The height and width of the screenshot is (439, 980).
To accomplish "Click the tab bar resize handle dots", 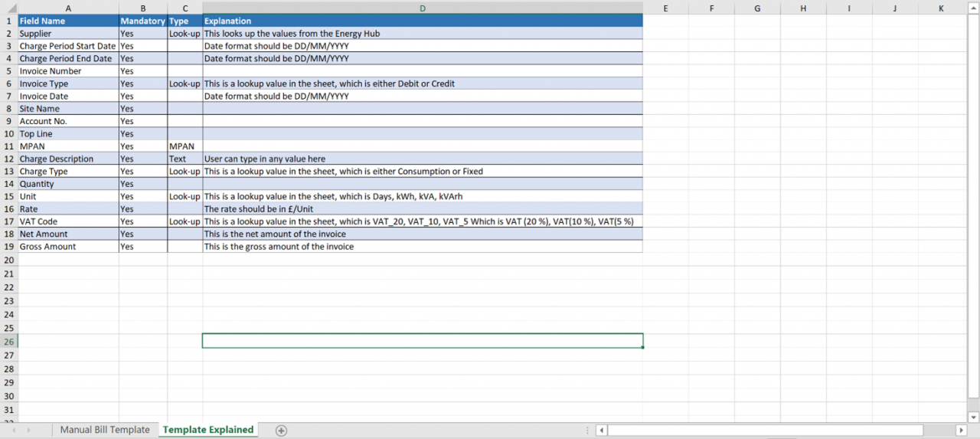I will 587,431.
